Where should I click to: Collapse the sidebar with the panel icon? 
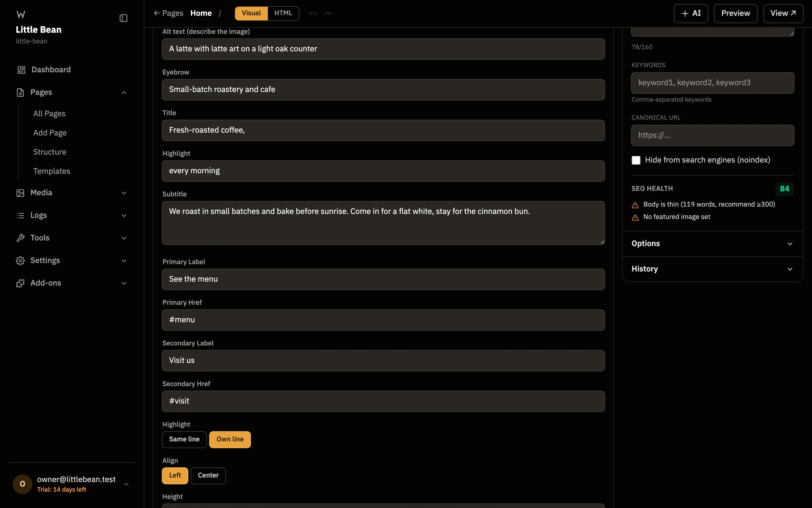click(x=123, y=18)
